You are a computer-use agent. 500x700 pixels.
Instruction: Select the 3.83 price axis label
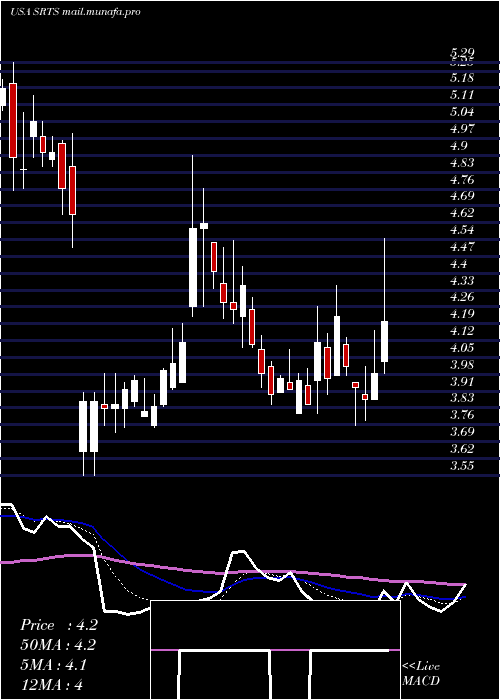pyautogui.click(x=462, y=398)
